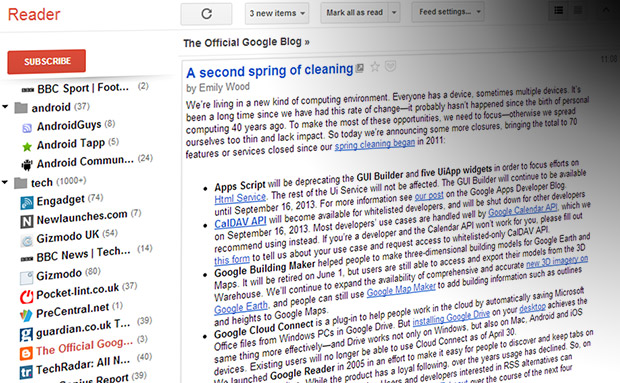Click the Gizmodo UK feed icon
620x383 pixels.
(x=26, y=240)
